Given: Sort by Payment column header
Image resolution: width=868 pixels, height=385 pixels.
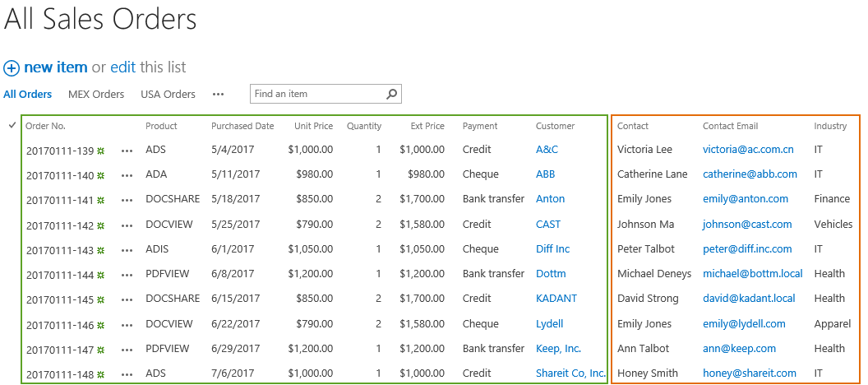Looking at the screenshot, I should (480, 127).
